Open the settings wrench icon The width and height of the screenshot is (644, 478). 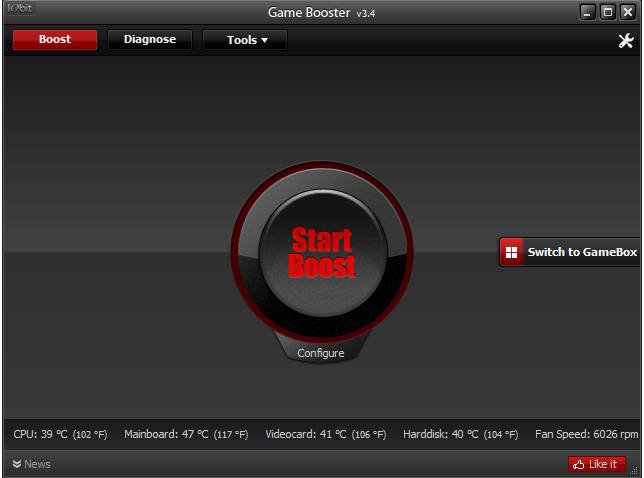pyautogui.click(x=626, y=40)
